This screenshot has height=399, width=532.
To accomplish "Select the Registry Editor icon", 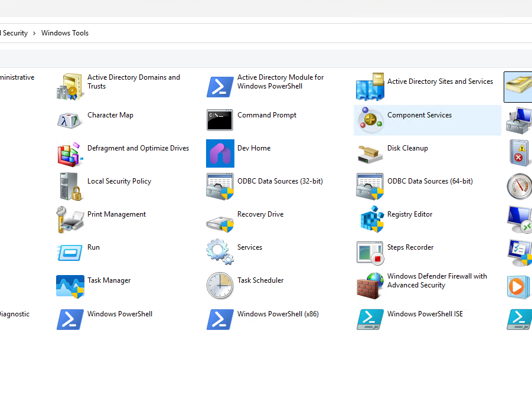I will (370, 220).
